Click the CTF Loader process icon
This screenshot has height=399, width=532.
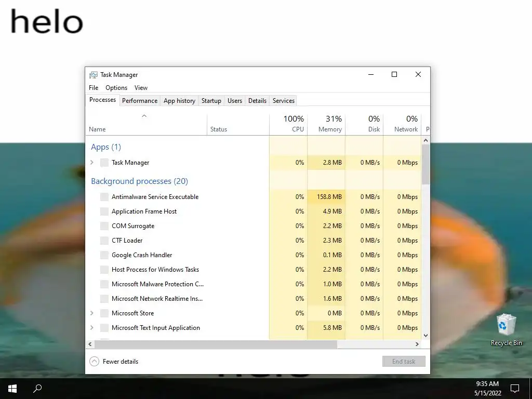104,241
